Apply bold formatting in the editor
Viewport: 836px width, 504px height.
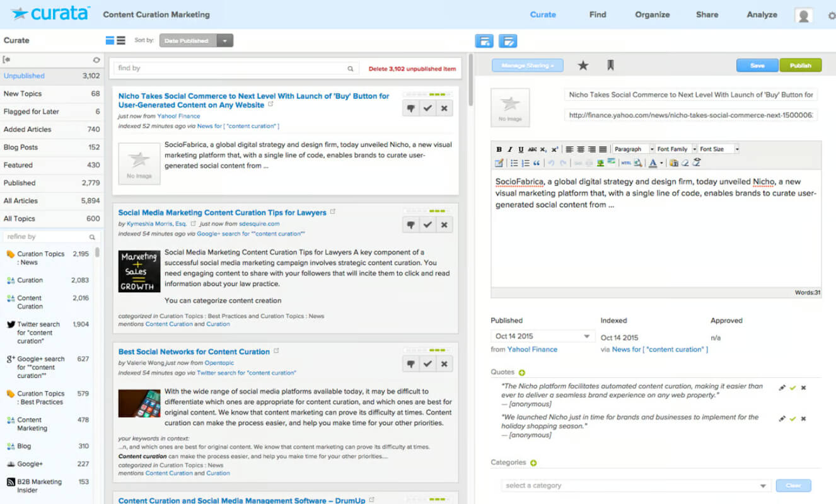tap(499, 149)
